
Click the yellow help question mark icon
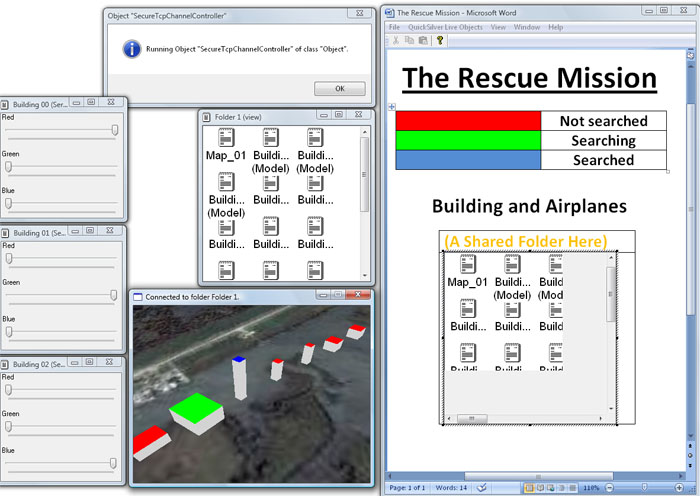(440, 41)
